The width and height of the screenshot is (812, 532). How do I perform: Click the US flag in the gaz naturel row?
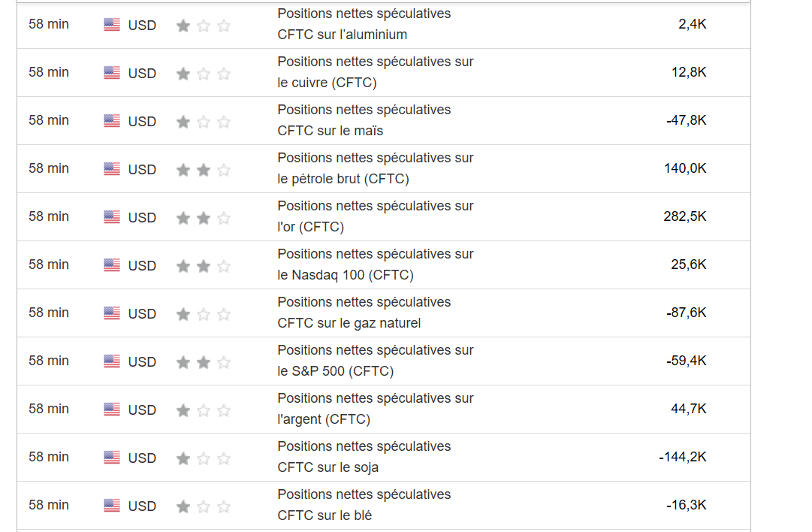(x=112, y=313)
